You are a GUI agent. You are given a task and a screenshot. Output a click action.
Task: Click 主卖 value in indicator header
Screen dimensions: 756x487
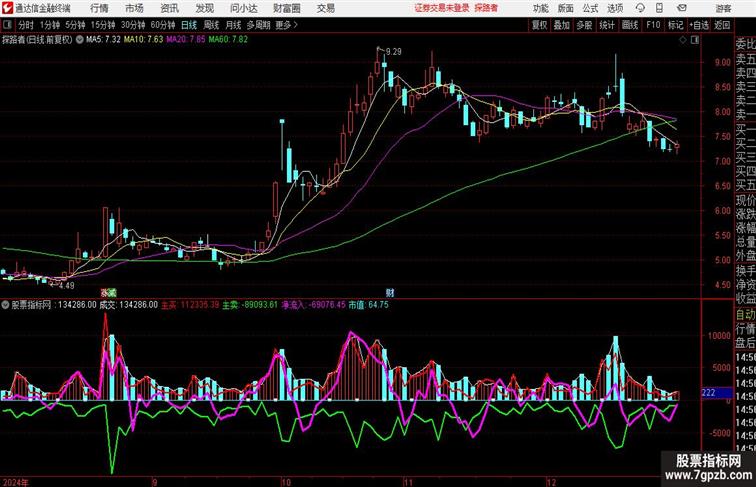point(250,305)
